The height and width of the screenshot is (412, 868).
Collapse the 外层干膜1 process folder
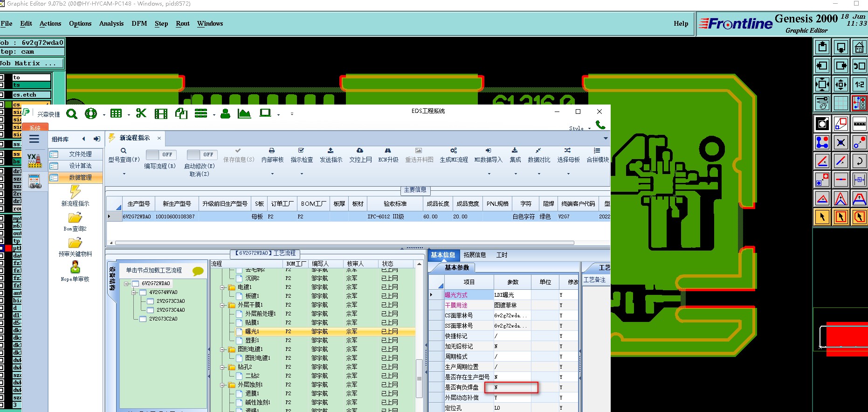[223, 305]
